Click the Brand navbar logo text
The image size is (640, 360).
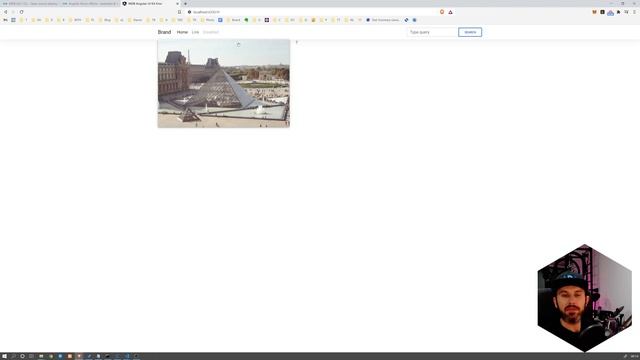point(164,32)
